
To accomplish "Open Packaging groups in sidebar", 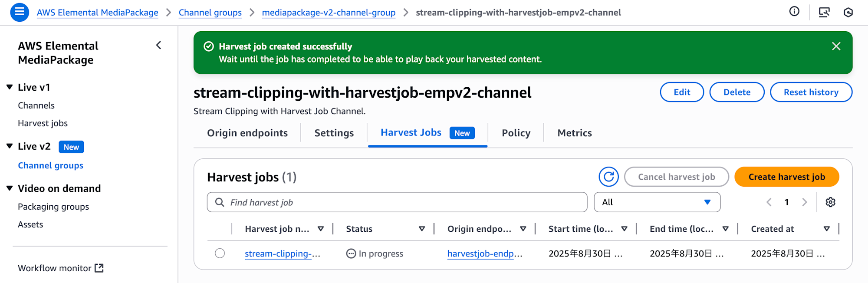I will click(53, 207).
